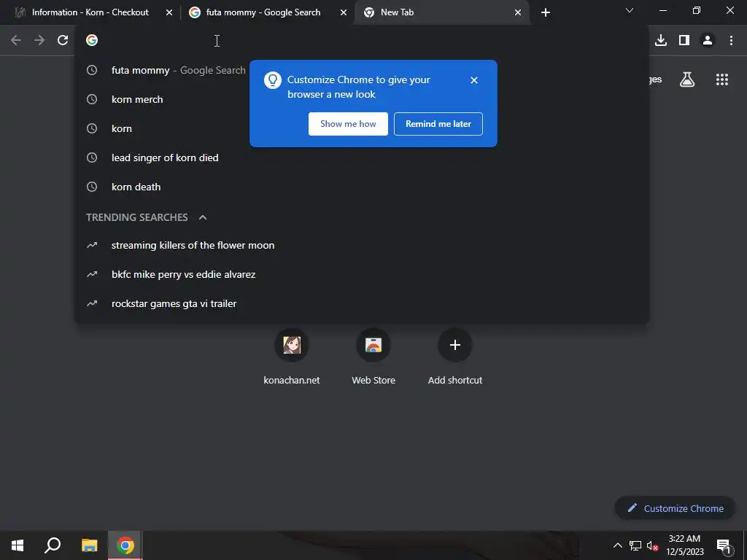The image size is (747, 560).
Task: Open Windows Start menu
Action: 18,545
